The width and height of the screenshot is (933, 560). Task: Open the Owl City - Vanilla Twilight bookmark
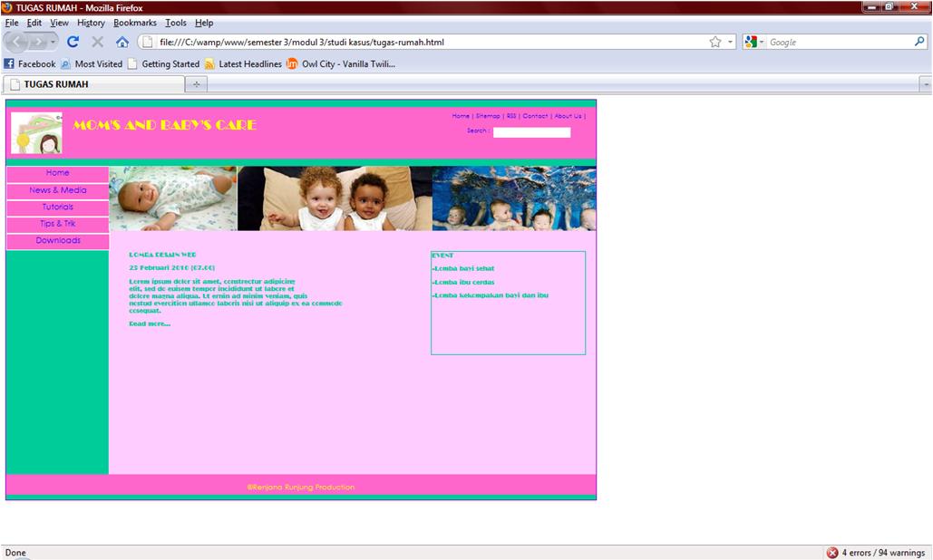coord(341,63)
